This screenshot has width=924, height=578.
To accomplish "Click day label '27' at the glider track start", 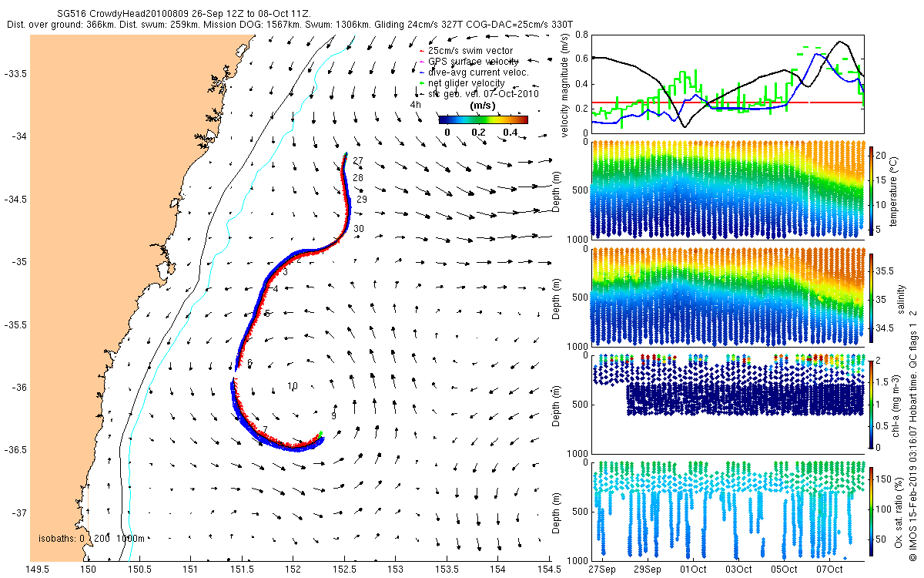I will 358,162.
